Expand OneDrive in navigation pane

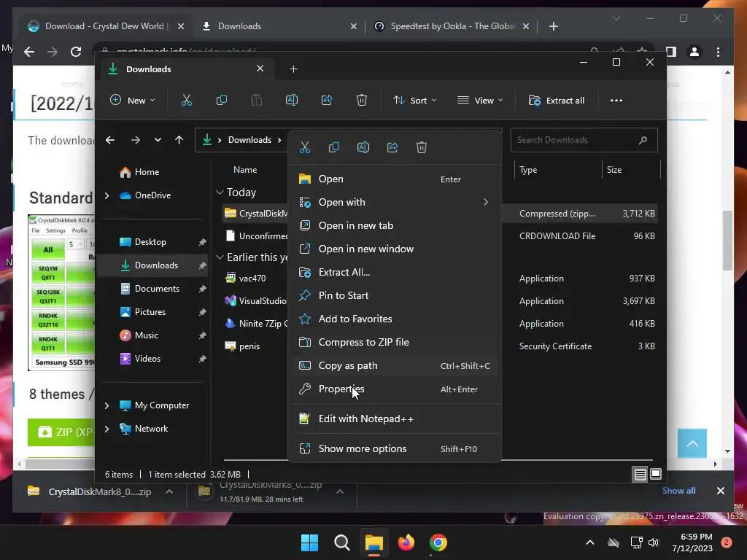point(107,195)
